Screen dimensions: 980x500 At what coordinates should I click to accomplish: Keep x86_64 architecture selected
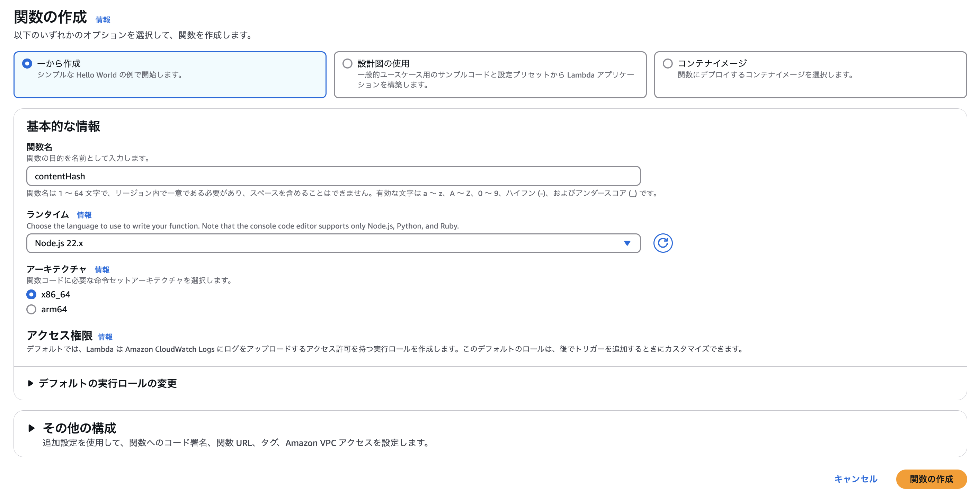[31, 294]
